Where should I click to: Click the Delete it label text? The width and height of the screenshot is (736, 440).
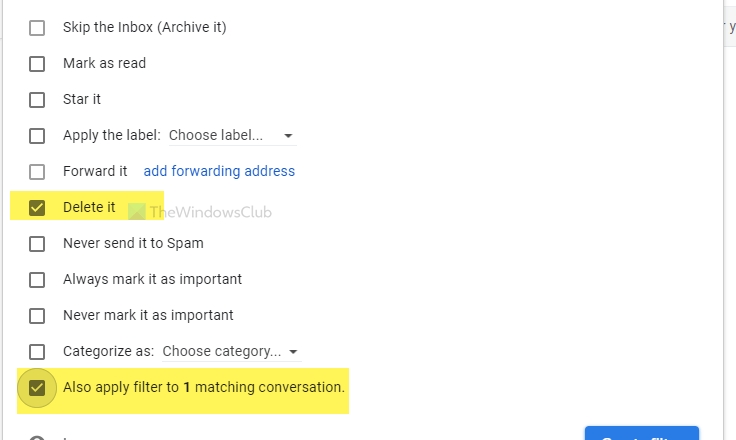(89, 207)
